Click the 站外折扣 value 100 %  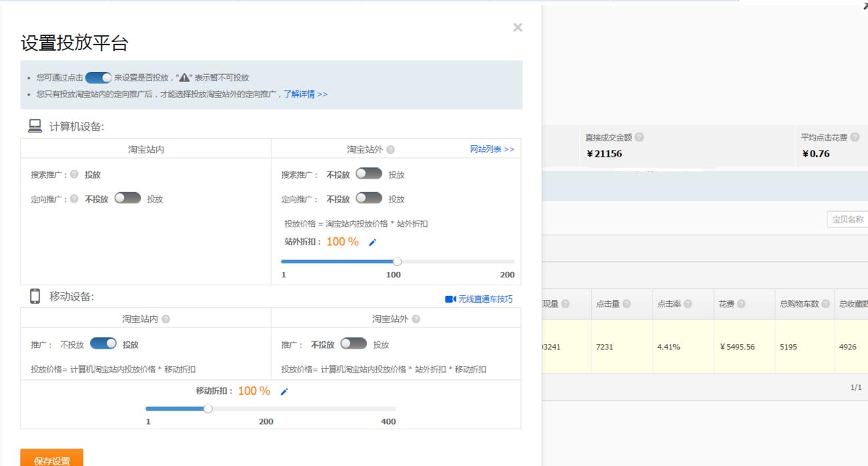coord(343,242)
